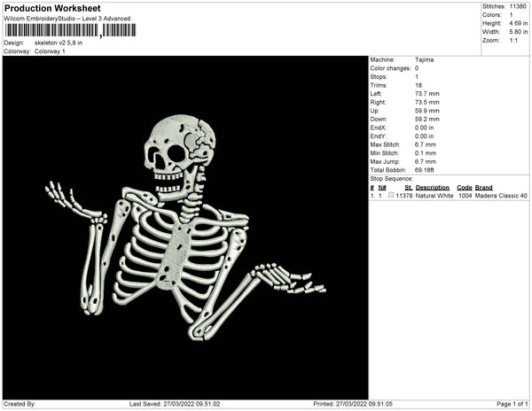Click the Natural White color swatch box
The image size is (532, 411).
[x=391, y=195]
